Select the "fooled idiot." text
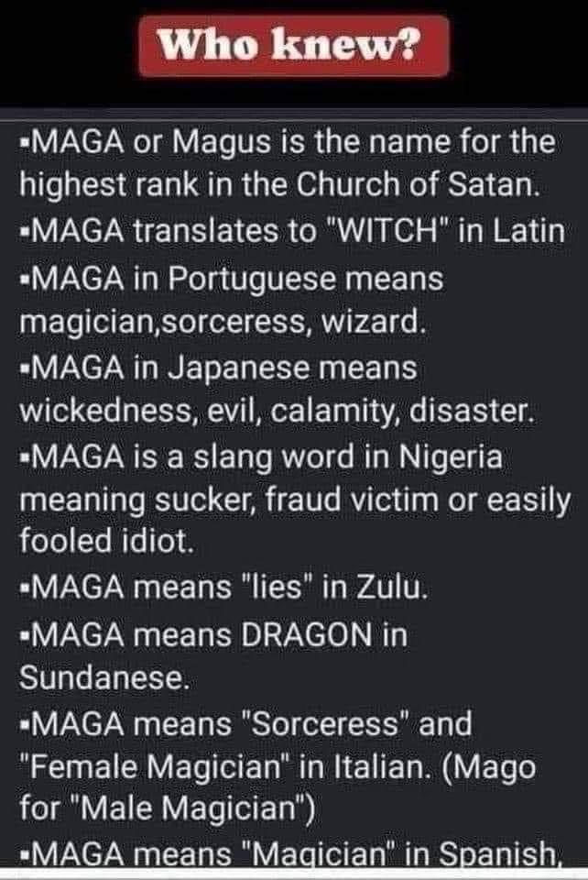The height and width of the screenshot is (880, 588). [106, 543]
